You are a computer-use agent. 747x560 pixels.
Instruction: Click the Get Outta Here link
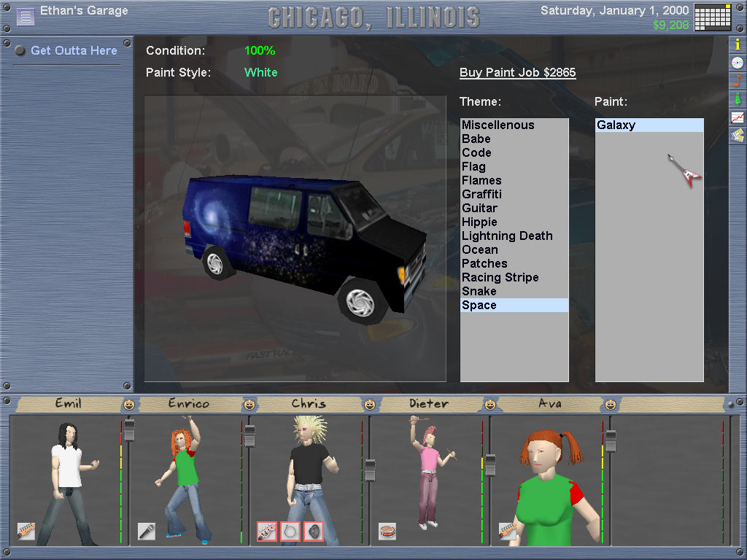pyautogui.click(x=74, y=50)
